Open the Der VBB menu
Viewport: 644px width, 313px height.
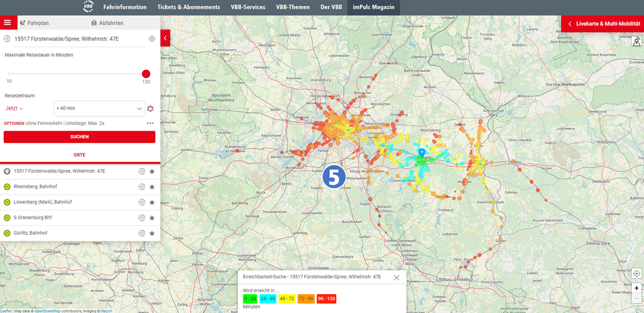331,7
